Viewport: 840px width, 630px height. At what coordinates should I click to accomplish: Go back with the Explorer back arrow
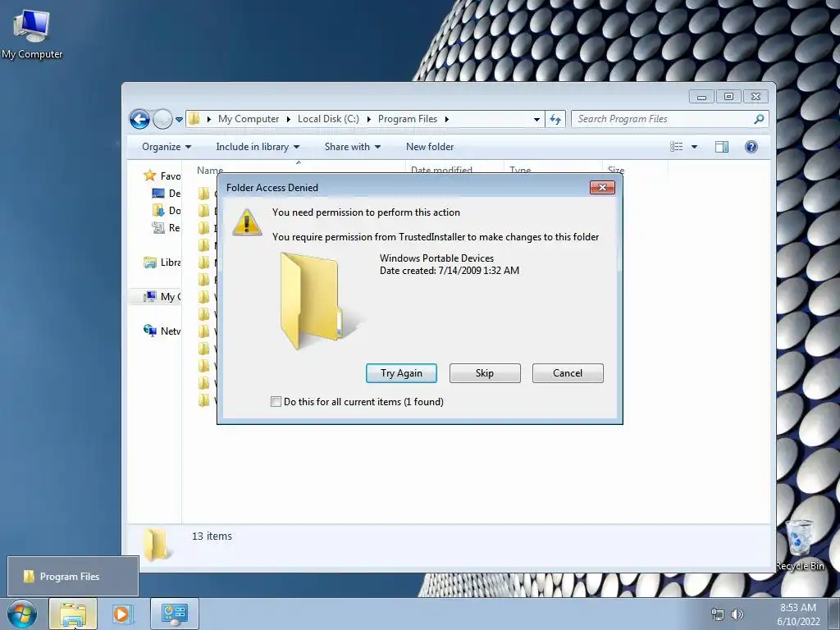point(139,119)
